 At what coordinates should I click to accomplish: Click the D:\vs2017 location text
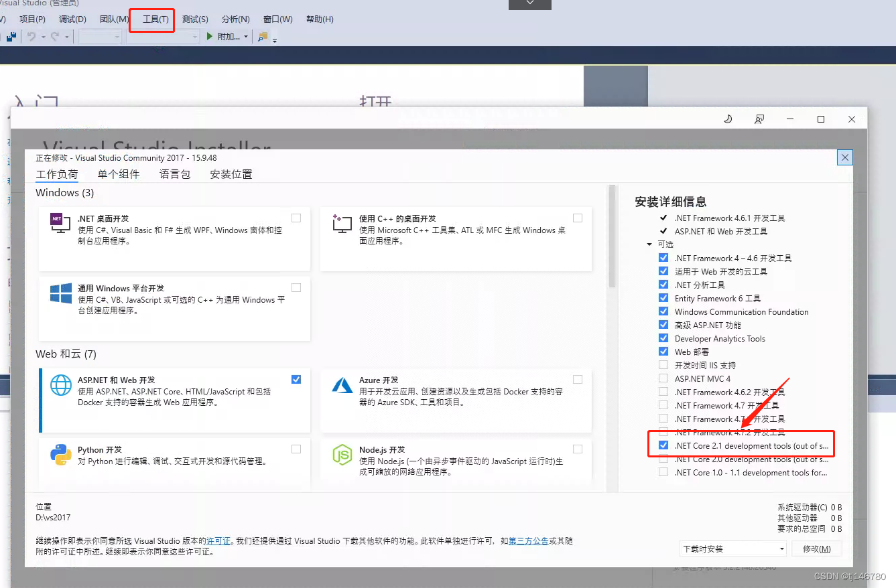(53, 518)
